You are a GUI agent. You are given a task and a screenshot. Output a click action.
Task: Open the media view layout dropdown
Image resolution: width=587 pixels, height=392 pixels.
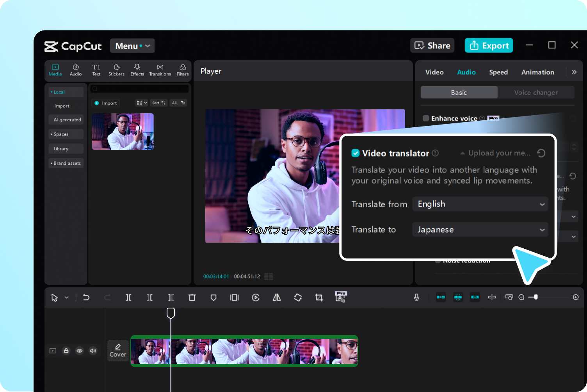(x=142, y=103)
